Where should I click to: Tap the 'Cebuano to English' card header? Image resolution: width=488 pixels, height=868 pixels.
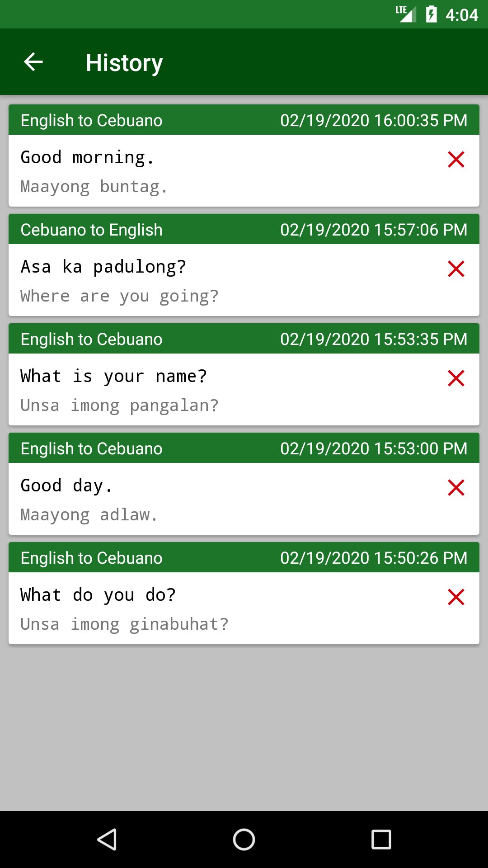point(92,230)
